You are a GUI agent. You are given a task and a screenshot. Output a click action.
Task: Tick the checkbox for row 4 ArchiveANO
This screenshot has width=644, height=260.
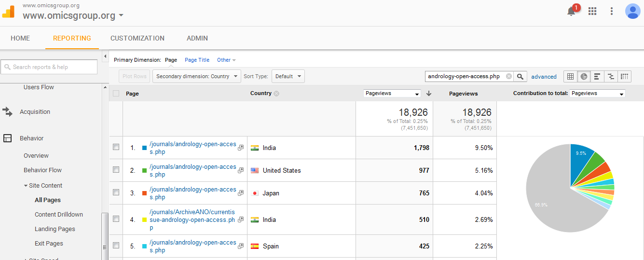(116, 219)
